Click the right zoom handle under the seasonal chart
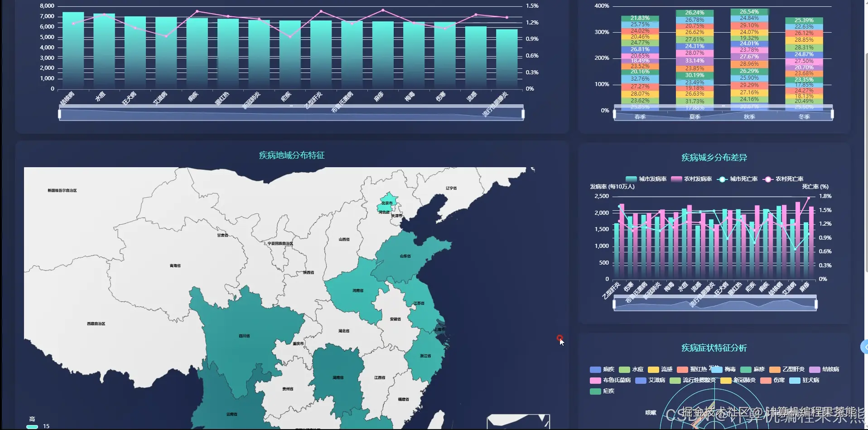The height and width of the screenshot is (430, 868). [x=832, y=114]
